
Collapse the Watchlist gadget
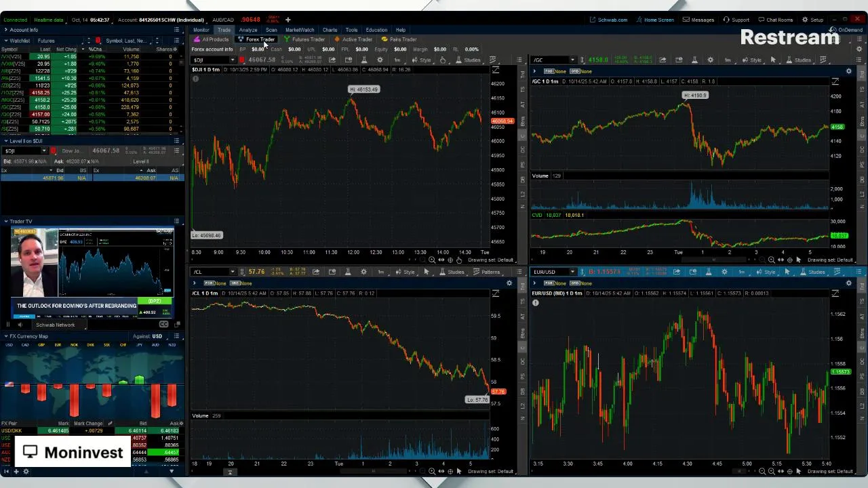tap(6, 41)
